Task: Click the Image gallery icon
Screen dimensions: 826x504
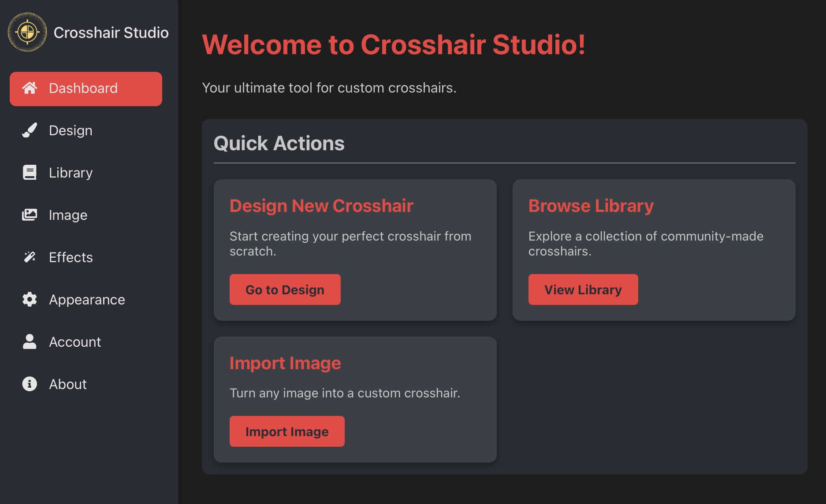Action: click(30, 215)
